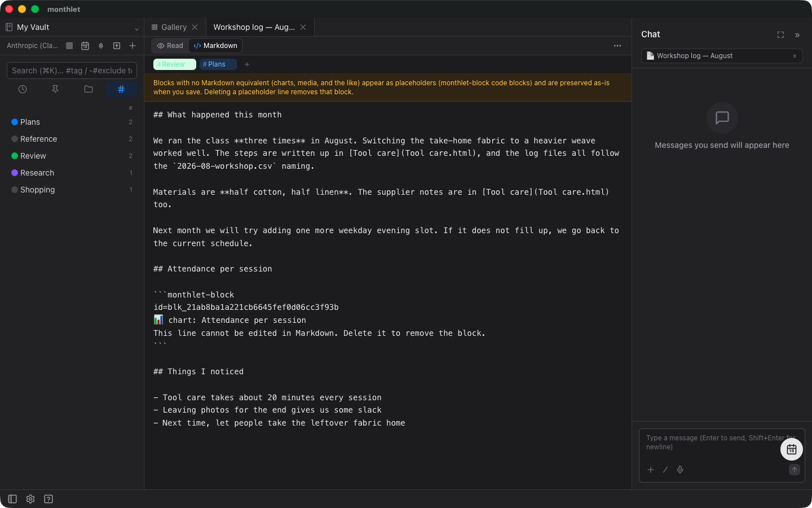Click the '```monthlet-block' code fence line
Viewport: 812px width, 508px height.
coord(194,295)
